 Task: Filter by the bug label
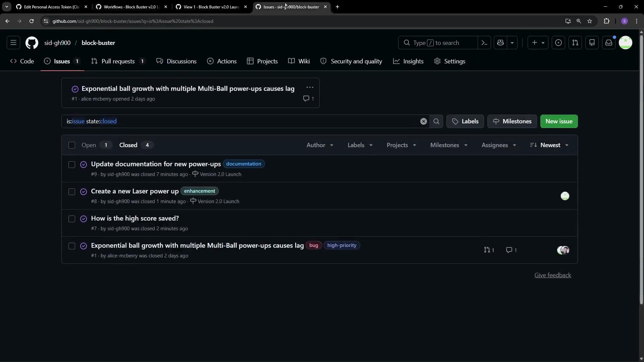click(314, 245)
